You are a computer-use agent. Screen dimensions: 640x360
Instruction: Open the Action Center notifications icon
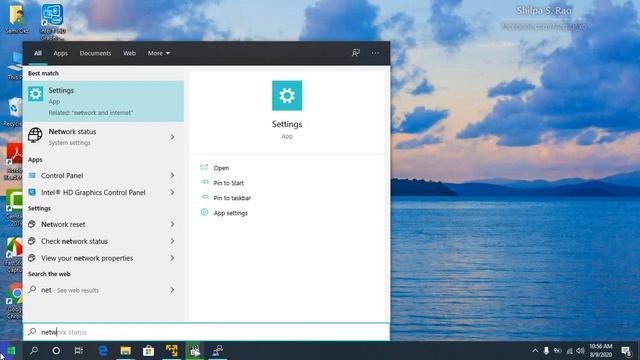coord(626,351)
